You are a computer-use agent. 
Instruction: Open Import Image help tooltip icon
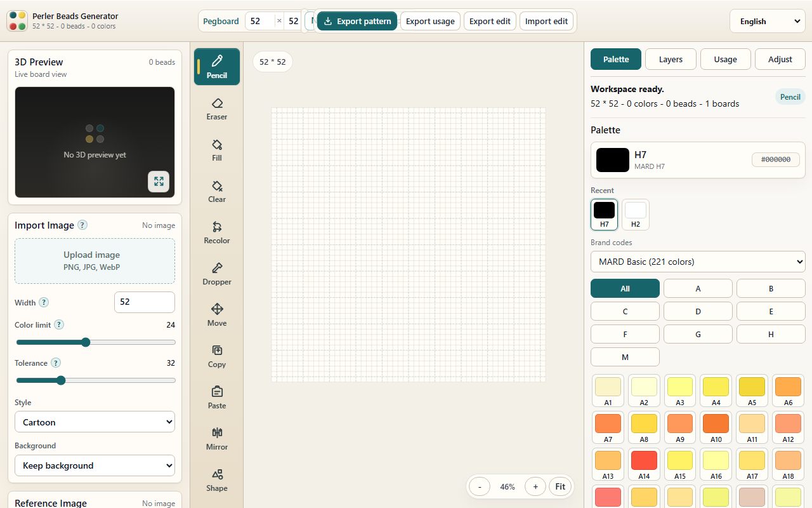click(x=82, y=225)
